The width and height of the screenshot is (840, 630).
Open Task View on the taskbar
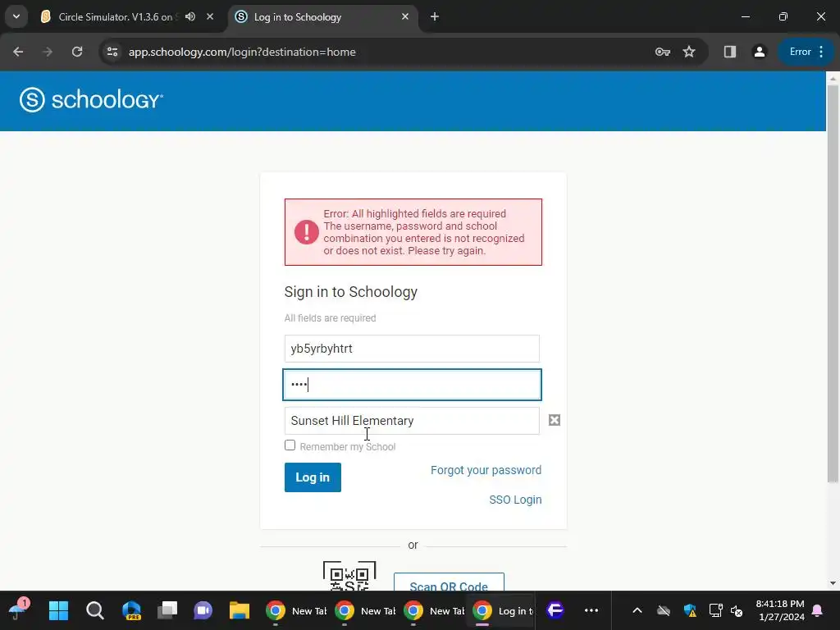pos(167,610)
